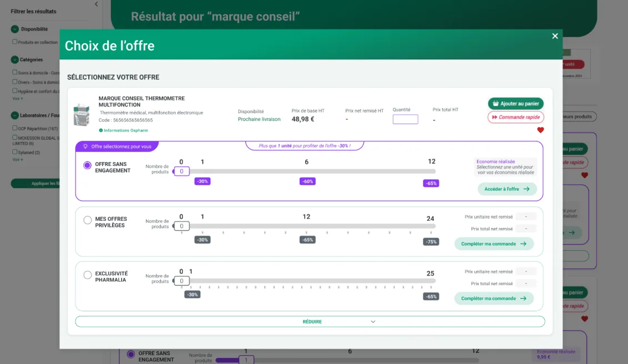Collapse the Catégories filter section
This screenshot has height=364, width=628.
coord(15,60)
